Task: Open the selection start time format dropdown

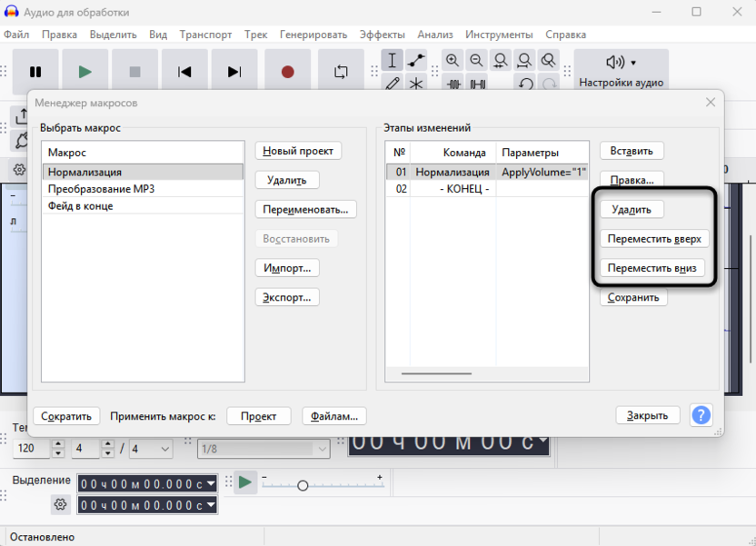Action: (x=211, y=483)
